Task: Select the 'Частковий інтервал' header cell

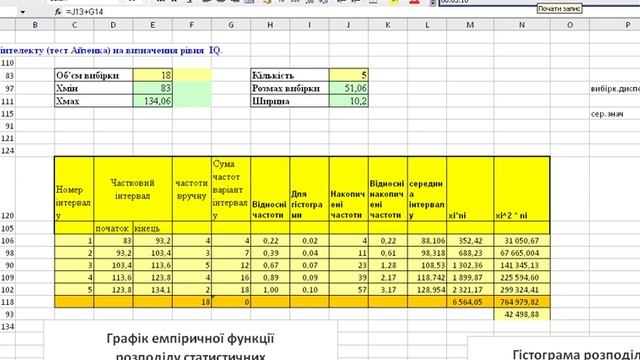Action: coord(133,189)
